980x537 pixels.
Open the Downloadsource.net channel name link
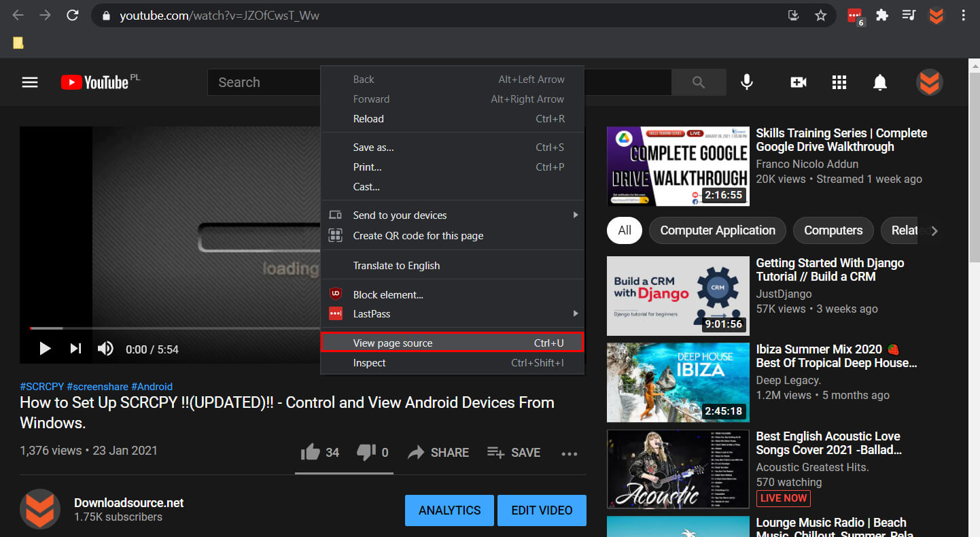(x=129, y=503)
